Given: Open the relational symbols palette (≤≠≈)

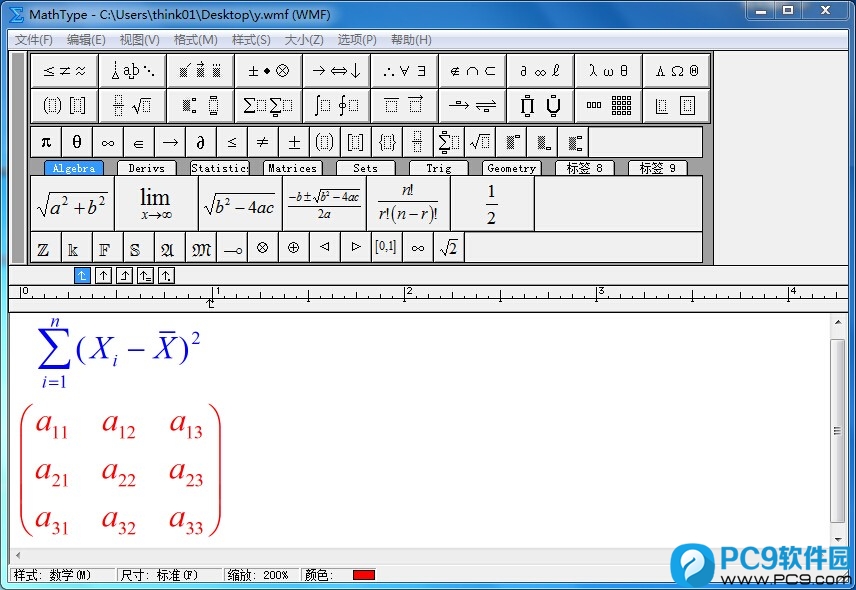Looking at the screenshot, I should tap(64, 70).
